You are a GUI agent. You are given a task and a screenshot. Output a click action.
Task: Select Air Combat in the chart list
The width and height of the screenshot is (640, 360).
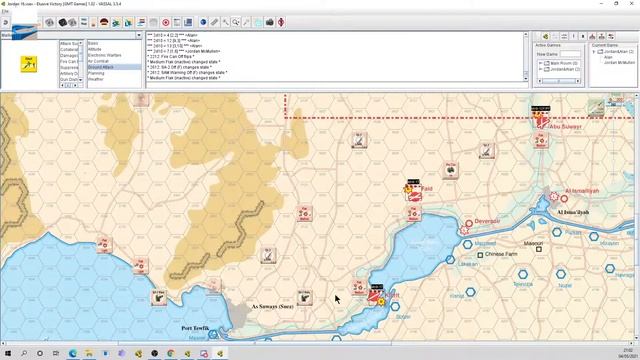pos(114,61)
